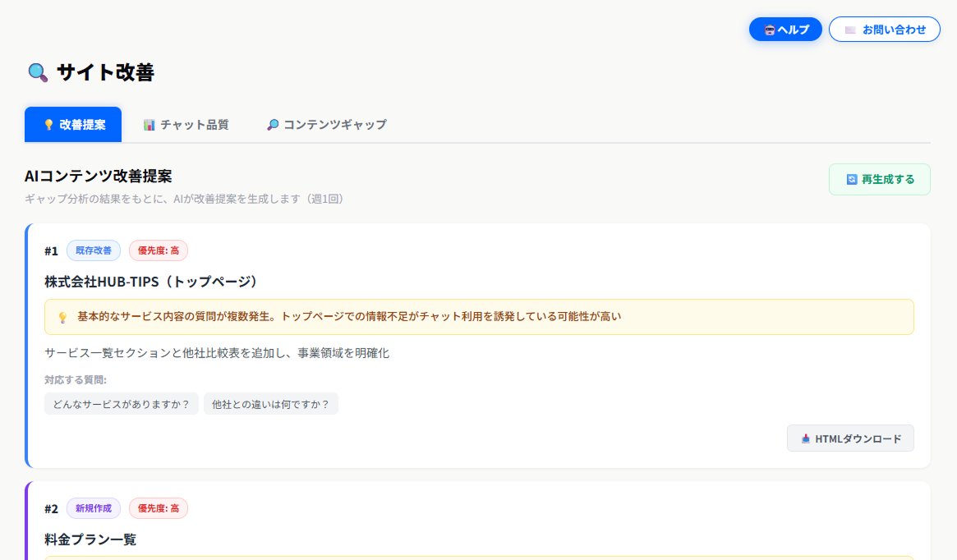957x560 pixels.
Task: Open the ヘルプ button
Action: (x=785, y=29)
